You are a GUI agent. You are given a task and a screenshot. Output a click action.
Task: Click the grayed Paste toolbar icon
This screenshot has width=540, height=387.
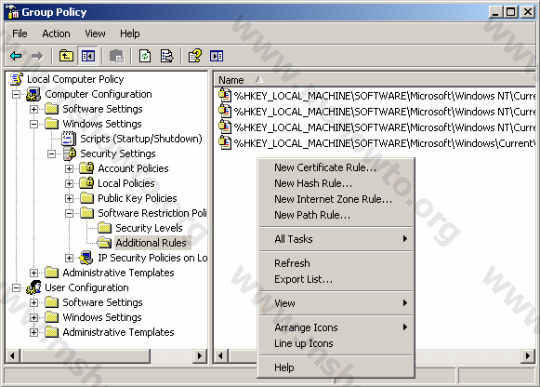click(x=116, y=55)
